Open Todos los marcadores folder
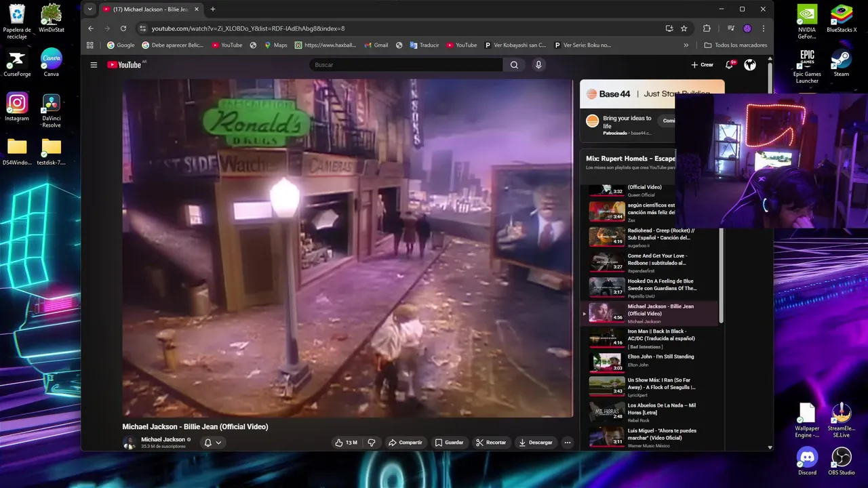The width and height of the screenshot is (868, 488). click(x=736, y=45)
